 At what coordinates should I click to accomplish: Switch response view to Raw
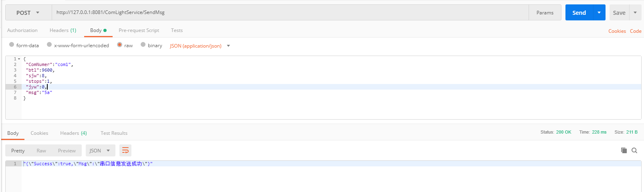[x=41, y=151]
